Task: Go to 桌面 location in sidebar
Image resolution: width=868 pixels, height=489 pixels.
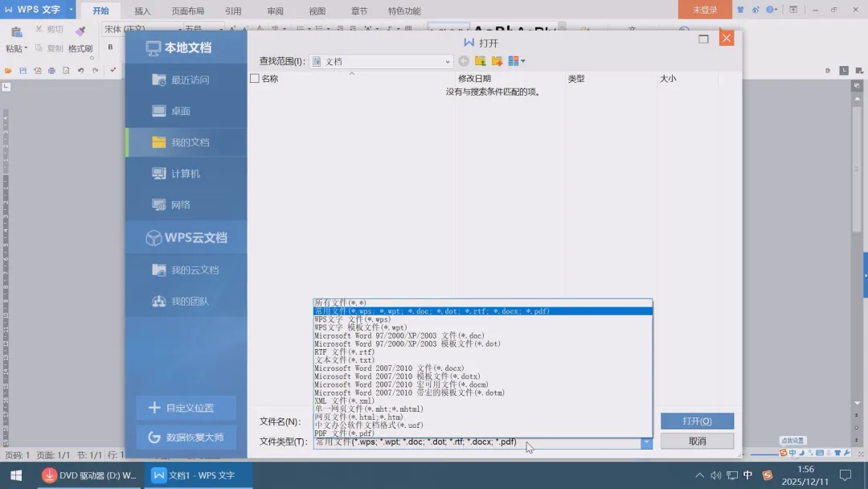Action: pos(186,111)
